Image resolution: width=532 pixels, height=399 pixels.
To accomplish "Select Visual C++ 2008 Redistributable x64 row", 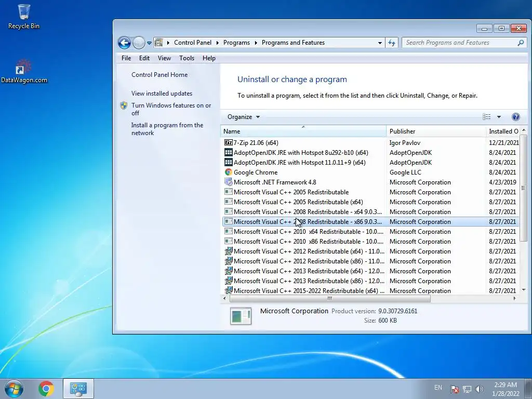I will [x=370, y=212].
